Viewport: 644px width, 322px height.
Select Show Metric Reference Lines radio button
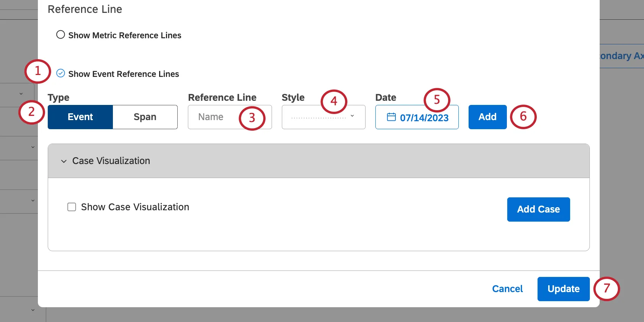pos(61,35)
